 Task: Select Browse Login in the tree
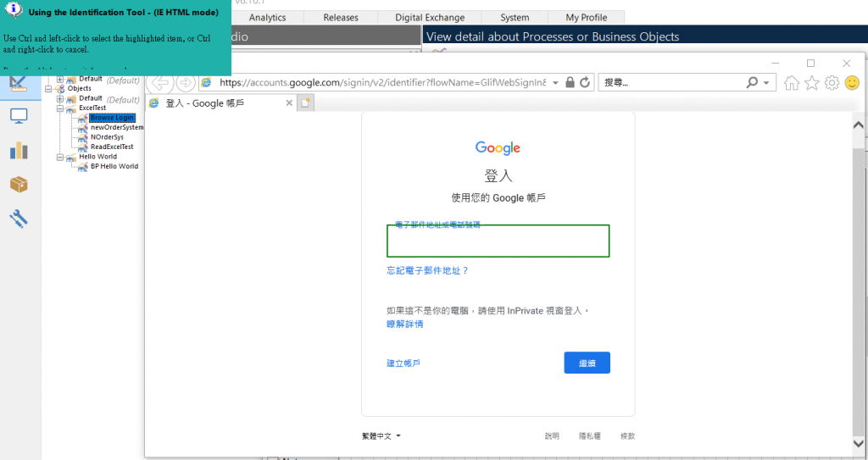(x=113, y=118)
